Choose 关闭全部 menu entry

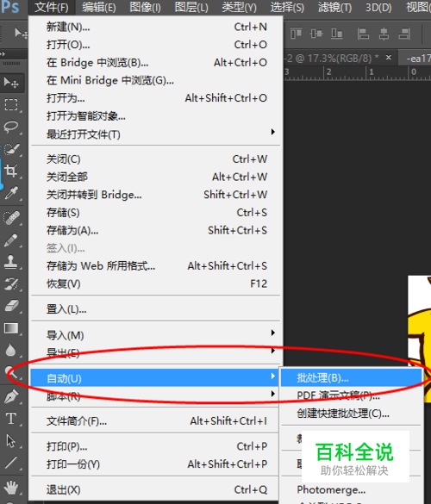point(156,177)
